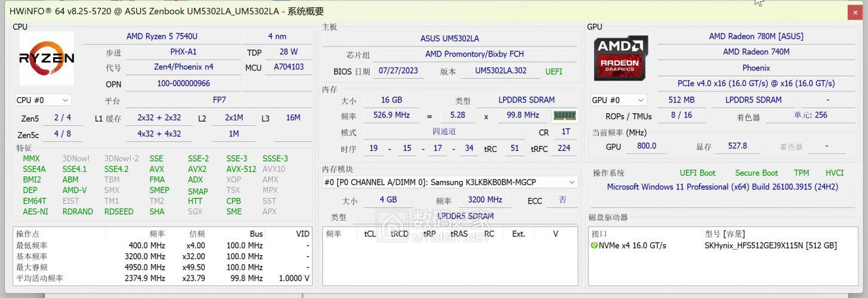Click the TPM status label
Image resolution: width=868 pixels, height=298 pixels.
point(802,173)
